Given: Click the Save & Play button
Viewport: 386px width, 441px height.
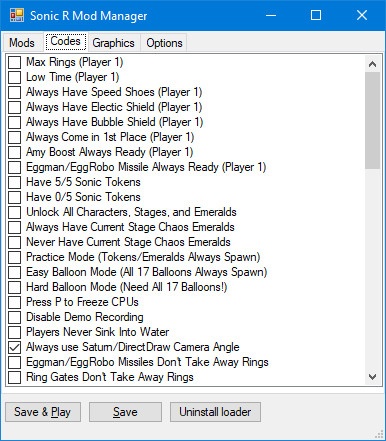Looking at the screenshot, I should tap(43, 412).
